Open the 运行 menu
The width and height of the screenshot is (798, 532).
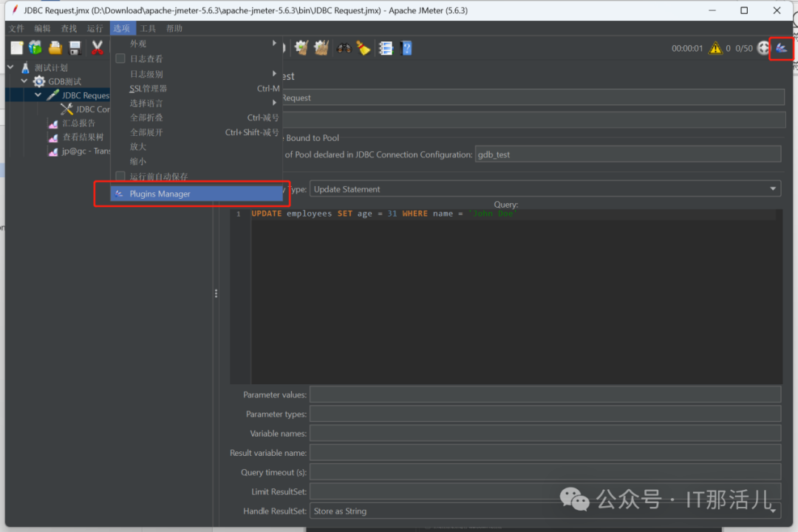(x=95, y=29)
